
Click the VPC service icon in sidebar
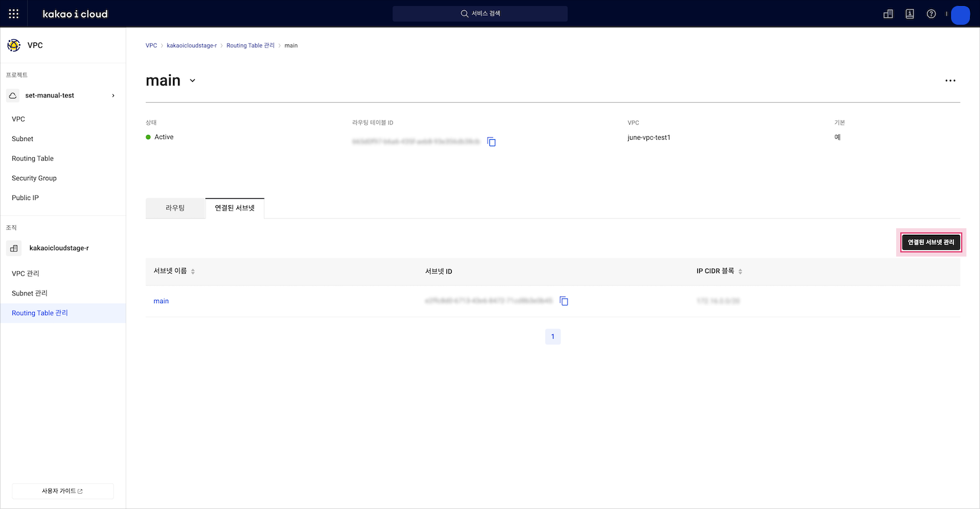pos(14,45)
